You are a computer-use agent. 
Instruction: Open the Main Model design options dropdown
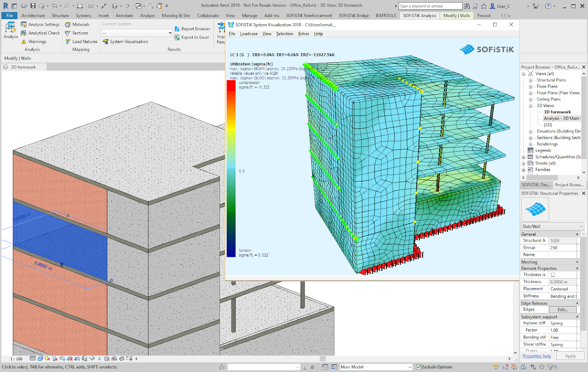[x=376, y=367]
